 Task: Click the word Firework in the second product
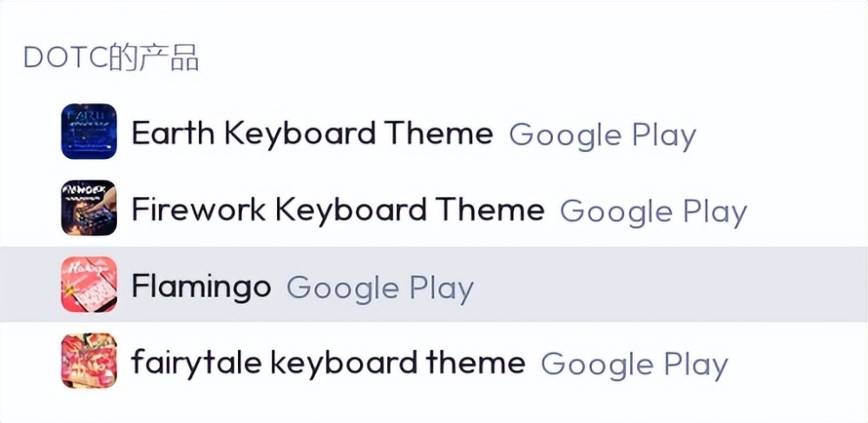coord(198,209)
